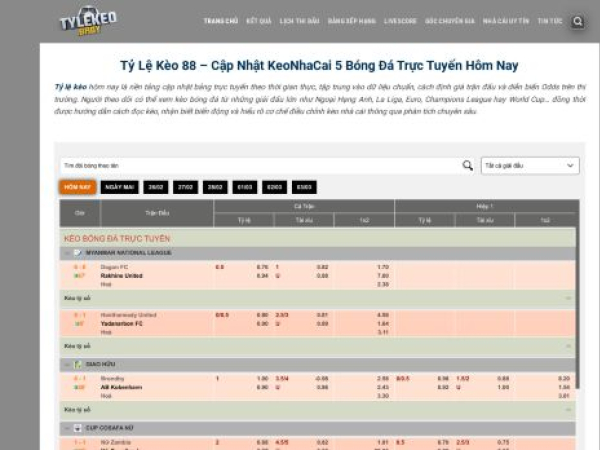This screenshot has width=600, height=450.
Task: Open the 'Tất cả giải đấu' league dropdown
Action: click(529, 165)
